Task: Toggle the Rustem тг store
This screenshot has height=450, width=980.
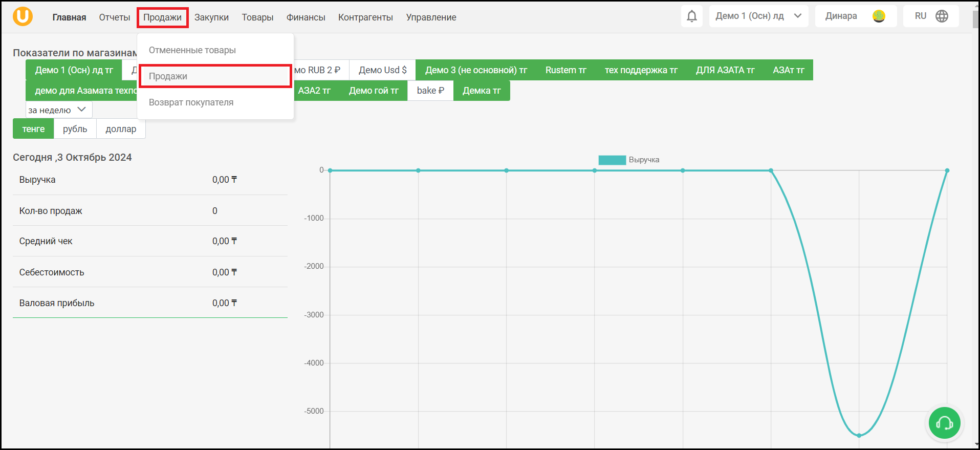Action: tap(565, 70)
